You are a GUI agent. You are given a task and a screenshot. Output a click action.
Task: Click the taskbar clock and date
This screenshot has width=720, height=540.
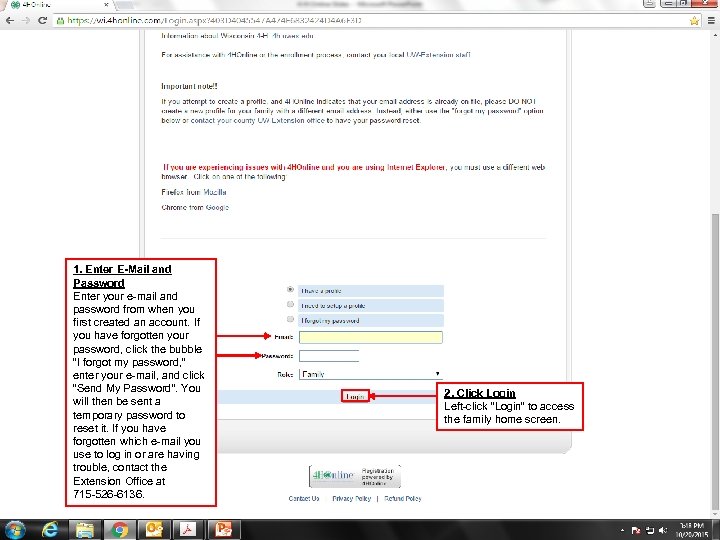[692, 530]
